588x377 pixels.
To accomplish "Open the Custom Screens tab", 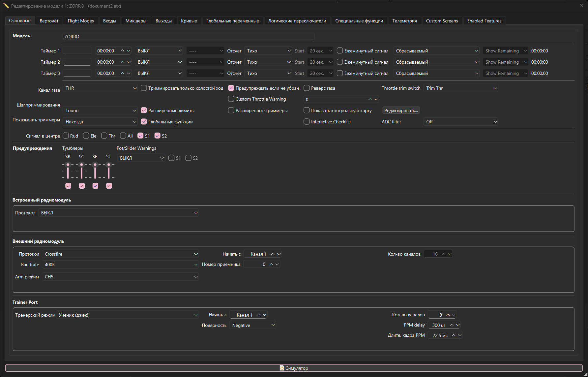I will [442, 21].
